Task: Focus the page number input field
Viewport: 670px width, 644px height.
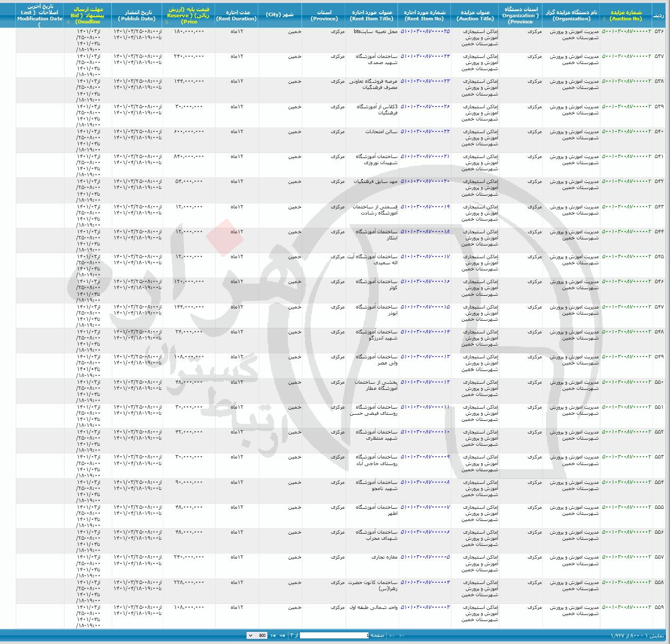Action: pyautogui.click(x=334, y=635)
